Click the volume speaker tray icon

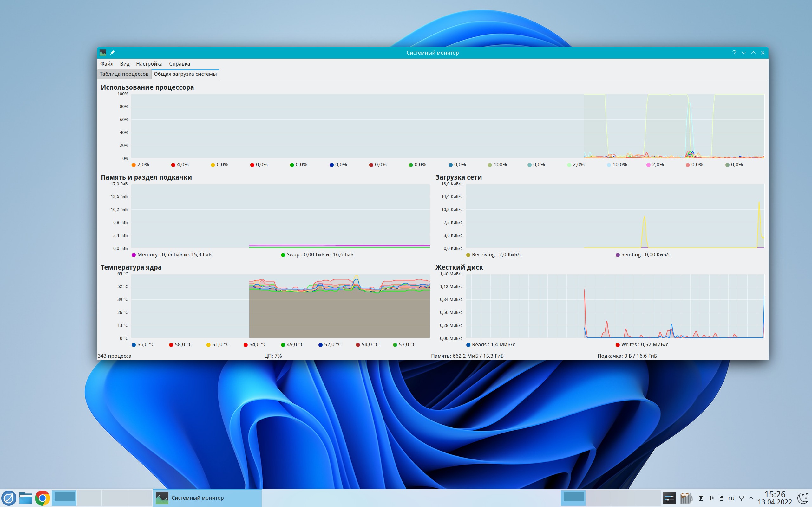tap(711, 498)
